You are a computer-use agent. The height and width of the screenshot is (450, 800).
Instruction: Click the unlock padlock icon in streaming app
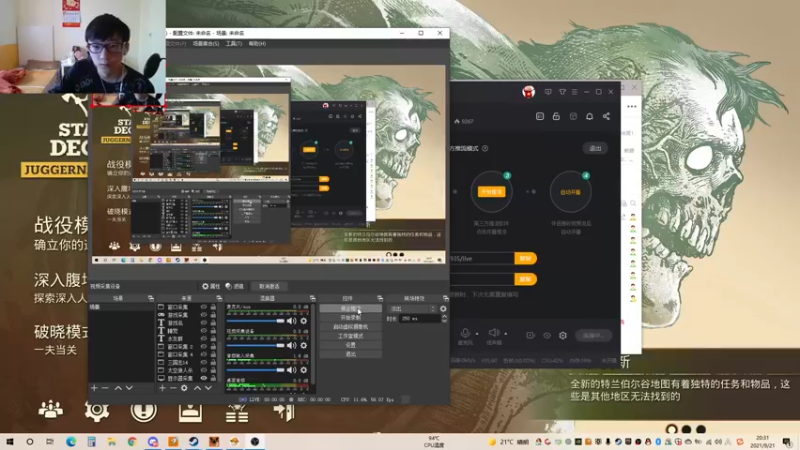556,116
